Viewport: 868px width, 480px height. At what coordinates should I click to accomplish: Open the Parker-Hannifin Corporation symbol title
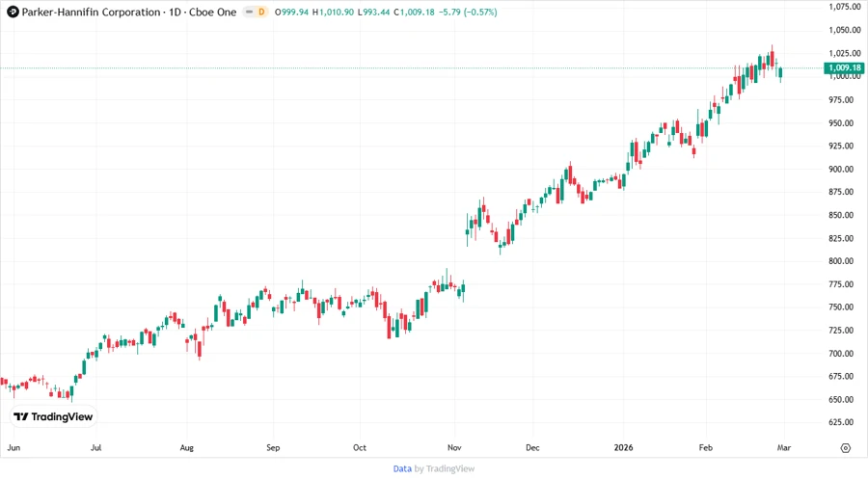(x=91, y=12)
